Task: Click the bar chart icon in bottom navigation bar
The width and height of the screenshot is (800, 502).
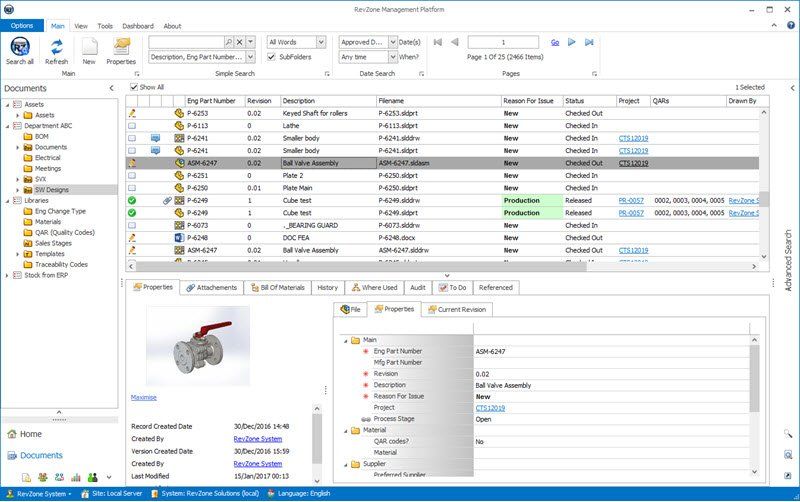Action: [76, 478]
